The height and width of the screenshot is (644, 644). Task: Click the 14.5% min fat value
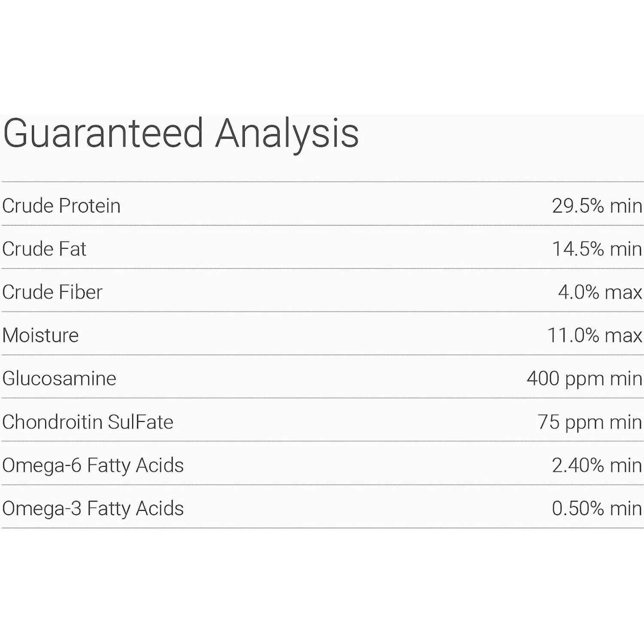596,249
